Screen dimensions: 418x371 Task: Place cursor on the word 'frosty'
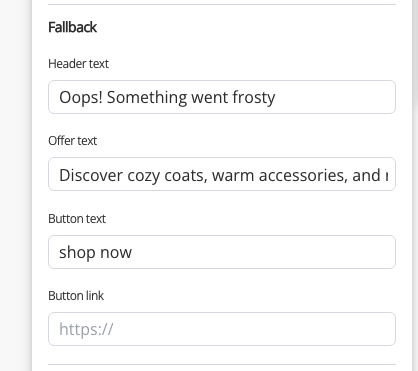pyautogui.click(x=254, y=98)
